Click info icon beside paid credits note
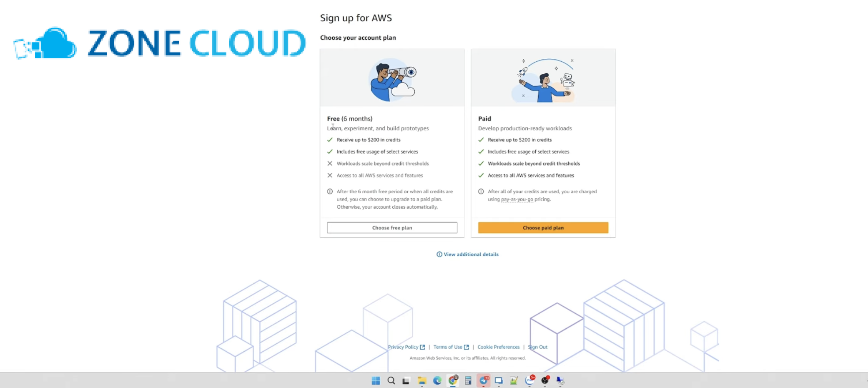The image size is (868, 388). pyautogui.click(x=481, y=191)
